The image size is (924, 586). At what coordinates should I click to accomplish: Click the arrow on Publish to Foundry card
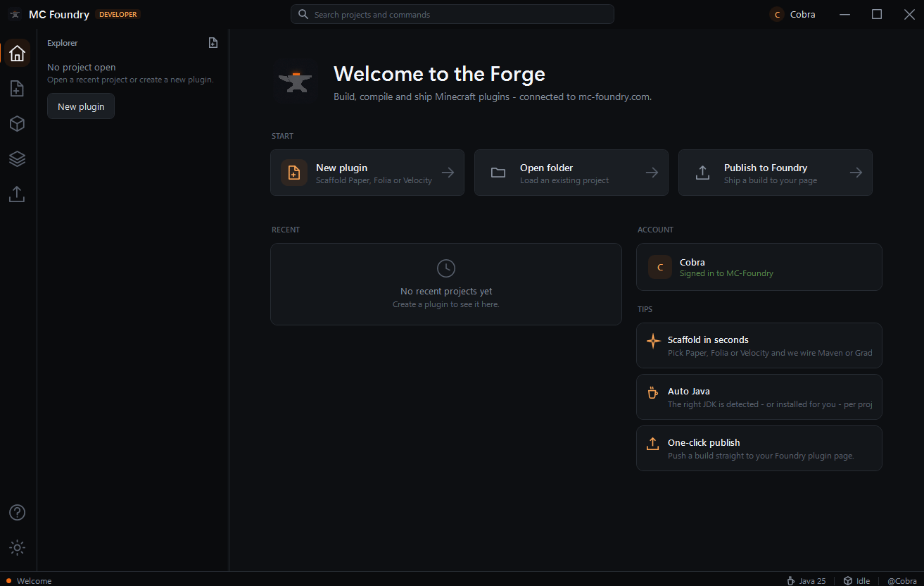(x=856, y=173)
